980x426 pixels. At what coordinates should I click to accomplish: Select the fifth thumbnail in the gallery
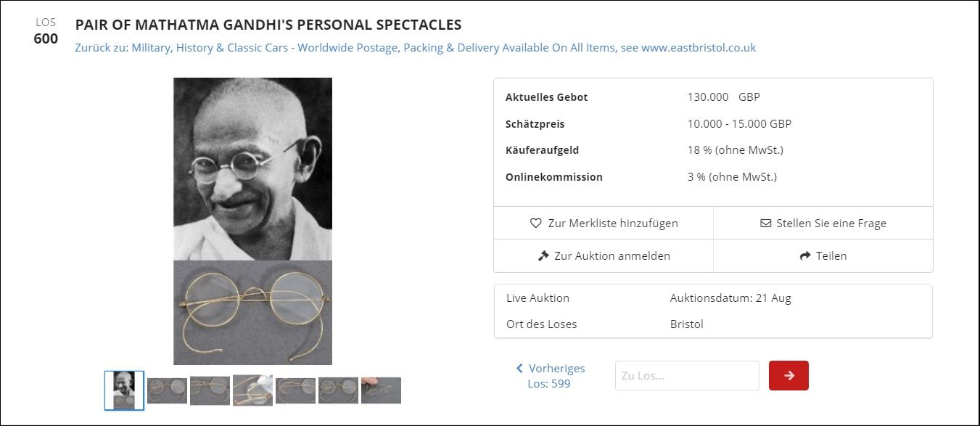coord(295,390)
